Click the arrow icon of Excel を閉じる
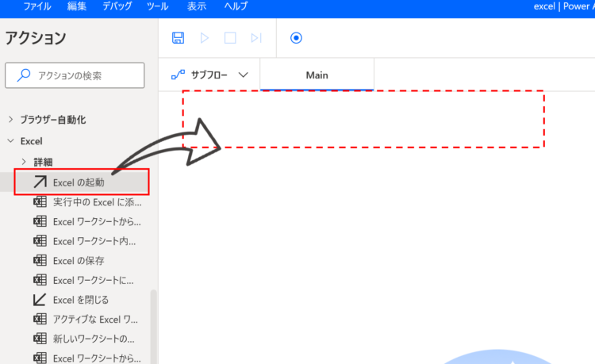The image size is (595, 364). 40,300
